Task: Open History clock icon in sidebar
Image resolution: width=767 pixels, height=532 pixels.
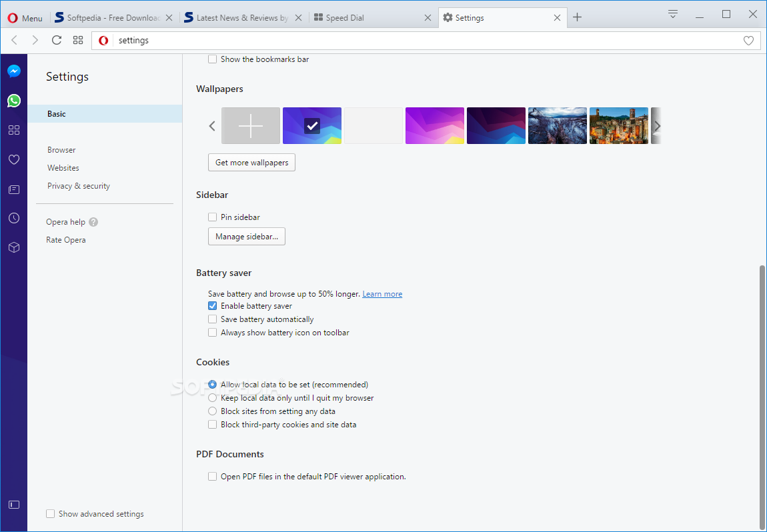Action: click(14, 218)
